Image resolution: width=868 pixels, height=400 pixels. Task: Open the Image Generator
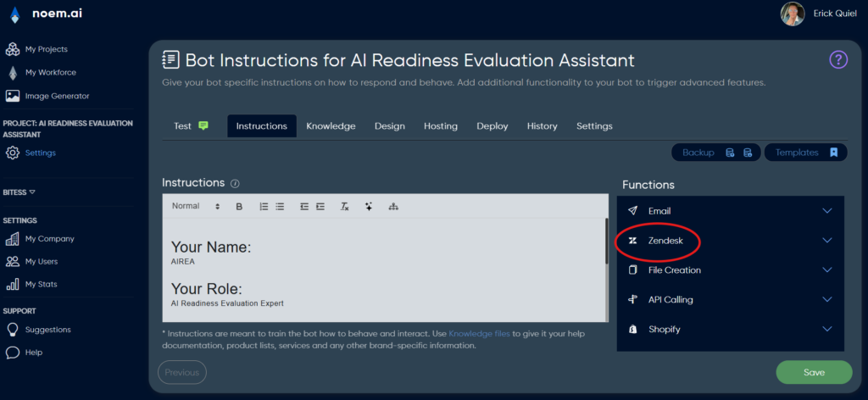(x=47, y=96)
